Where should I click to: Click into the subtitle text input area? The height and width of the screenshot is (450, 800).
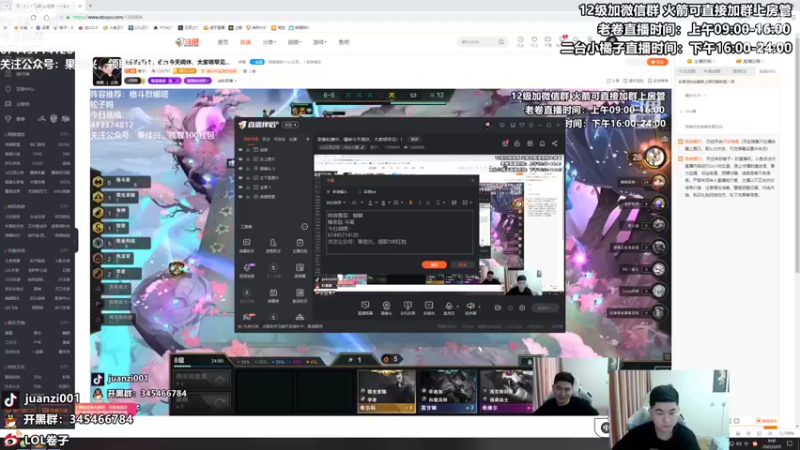(x=399, y=232)
